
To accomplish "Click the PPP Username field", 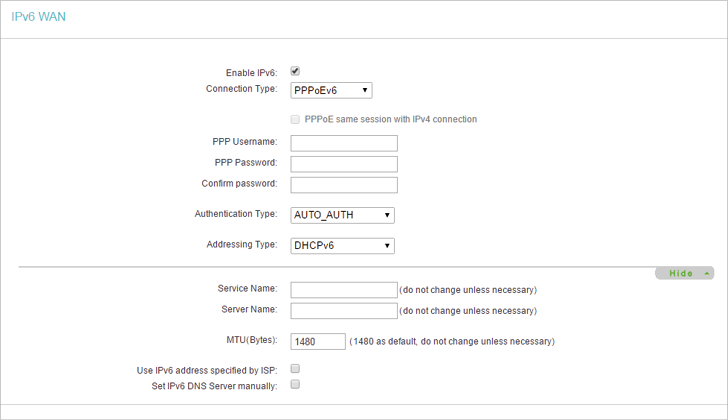I will coord(344,143).
